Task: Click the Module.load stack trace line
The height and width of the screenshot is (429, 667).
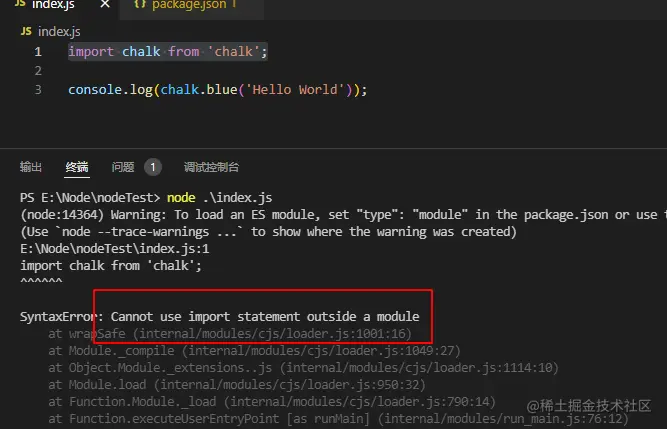Action: tap(237, 385)
